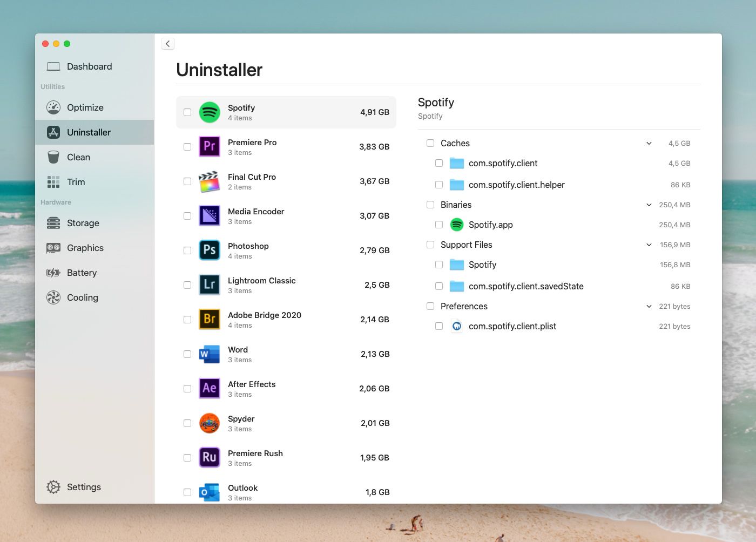This screenshot has height=542, width=756.
Task: Click the Photoshop Ps icon
Action: 210,250
